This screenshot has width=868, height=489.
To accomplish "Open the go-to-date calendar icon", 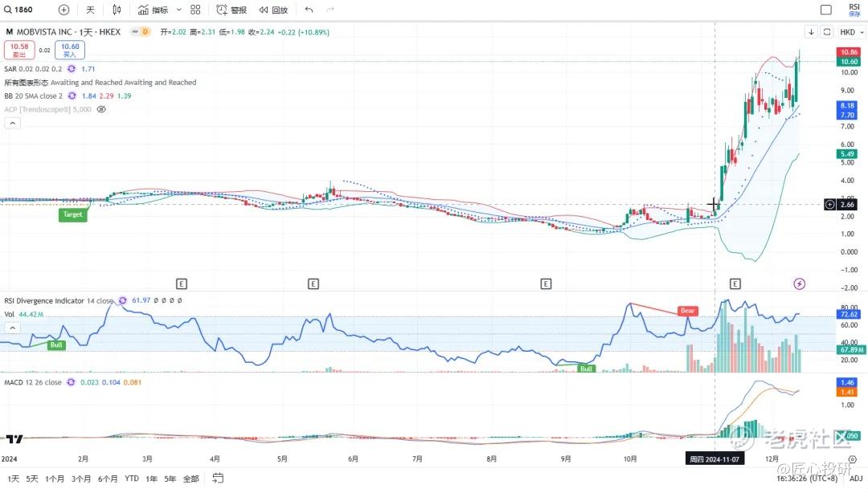I will pyautogui.click(x=218, y=478).
